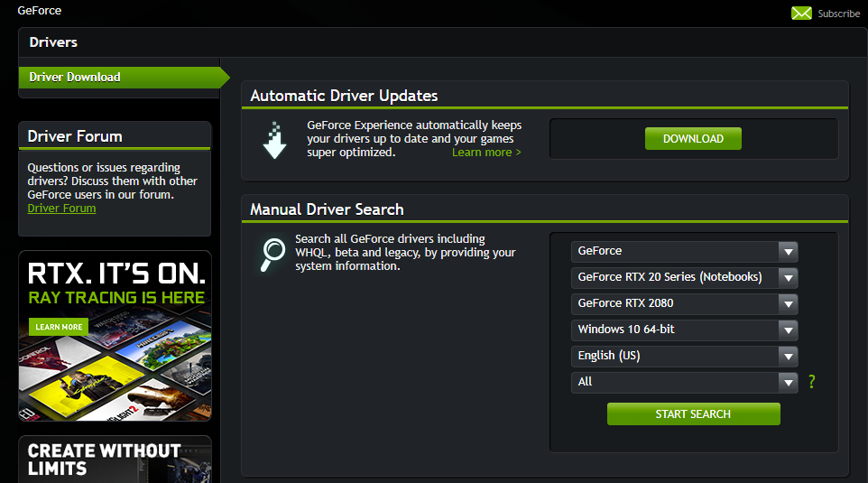Open the GeForce product type dropdown
The width and height of the screenshot is (868, 483).
[x=684, y=251]
